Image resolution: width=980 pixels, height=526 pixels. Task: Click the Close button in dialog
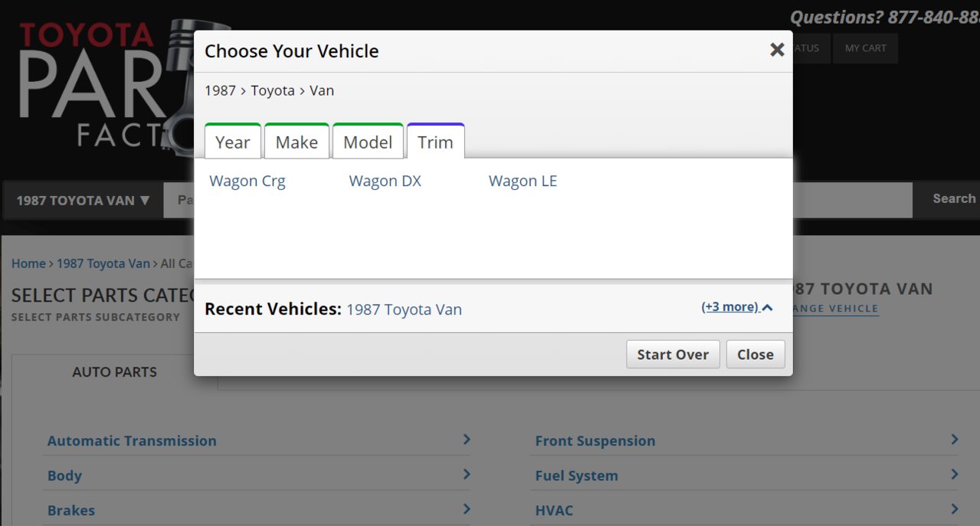click(755, 354)
